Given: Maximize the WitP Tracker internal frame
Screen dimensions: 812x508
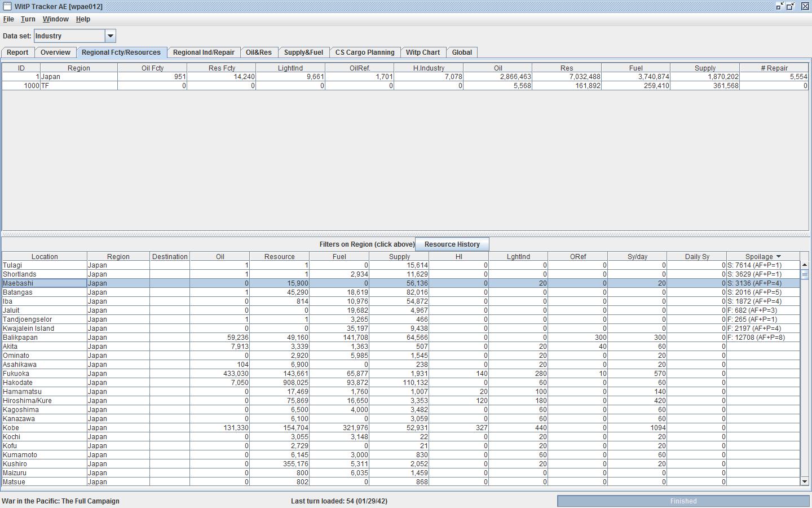Looking at the screenshot, I should pos(791,6).
